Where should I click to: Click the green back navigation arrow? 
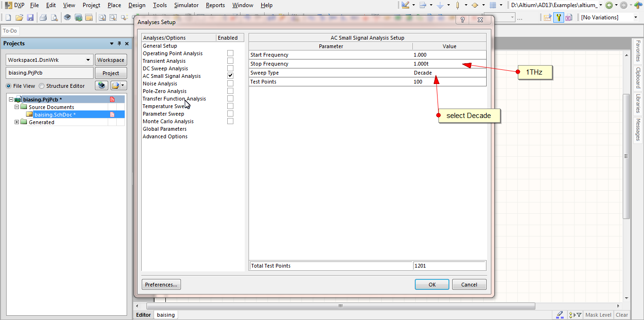609,5
